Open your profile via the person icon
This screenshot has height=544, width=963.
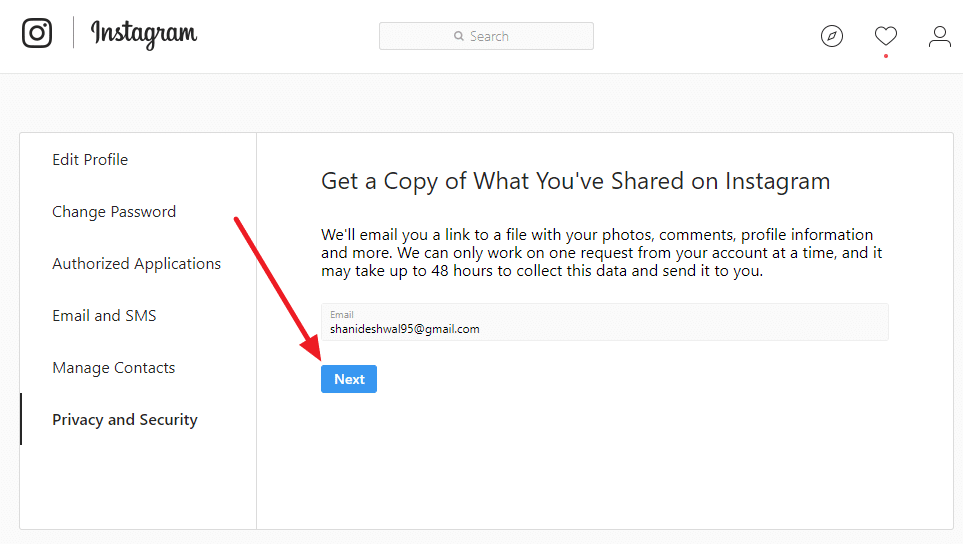tap(939, 36)
